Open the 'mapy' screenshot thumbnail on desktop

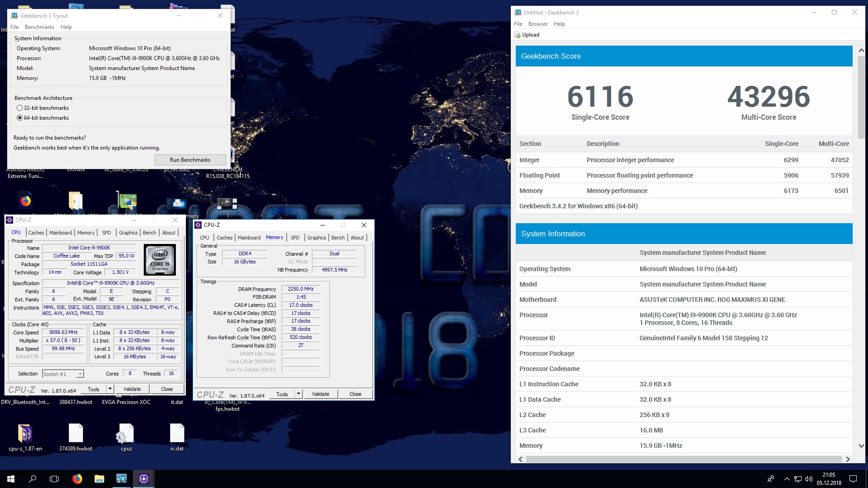[x=177, y=203]
